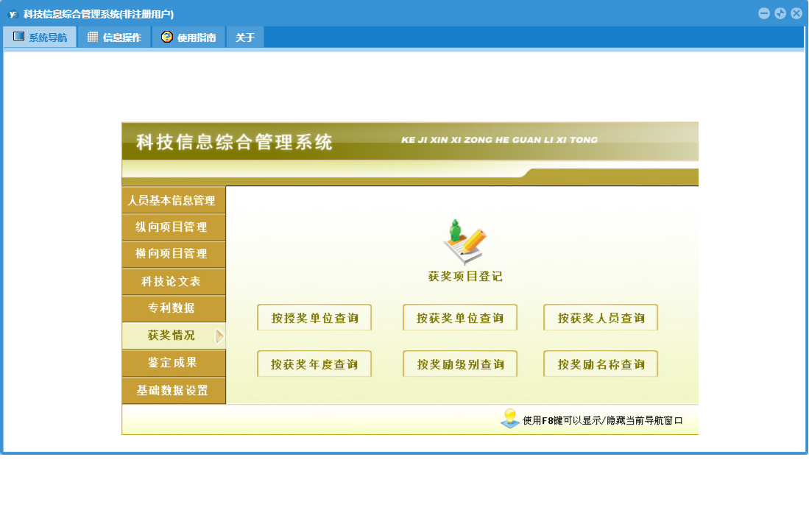
Task: Click the 按授奖单位查询 button
Action: coord(314,318)
